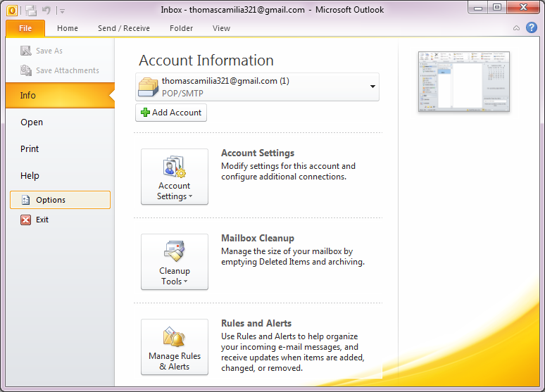Image resolution: width=545 pixels, height=392 pixels.
Task: Open the Send / Receive ribbon tab
Action: (x=124, y=29)
